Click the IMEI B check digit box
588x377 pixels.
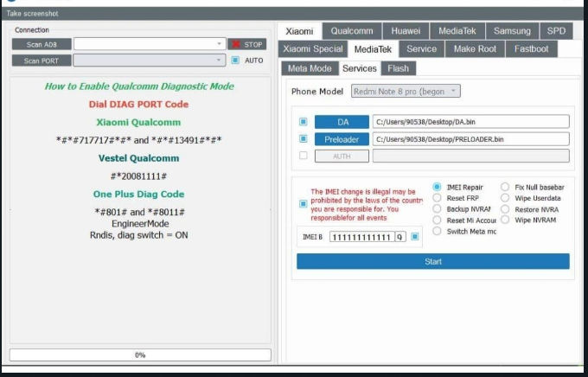point(400,237)
